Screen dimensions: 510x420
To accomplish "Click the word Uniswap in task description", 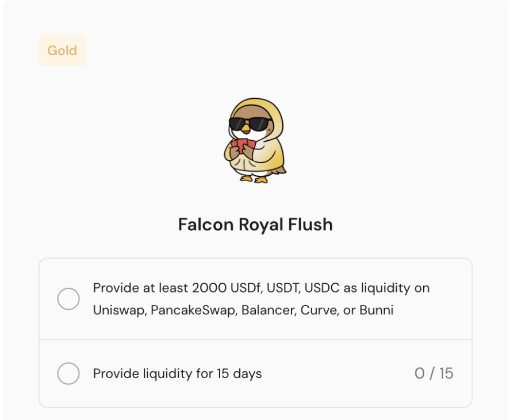I will click(119, 311).
